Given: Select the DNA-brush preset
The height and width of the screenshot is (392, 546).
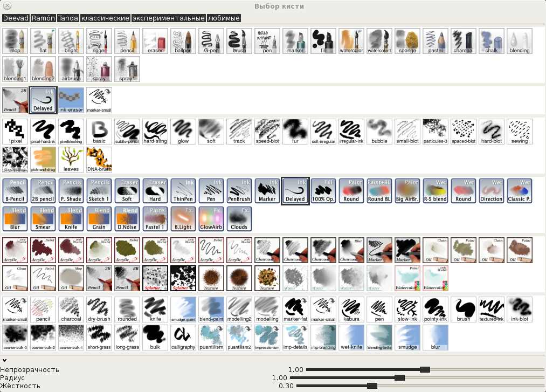Looking at the screenshot, I should 99,160.
